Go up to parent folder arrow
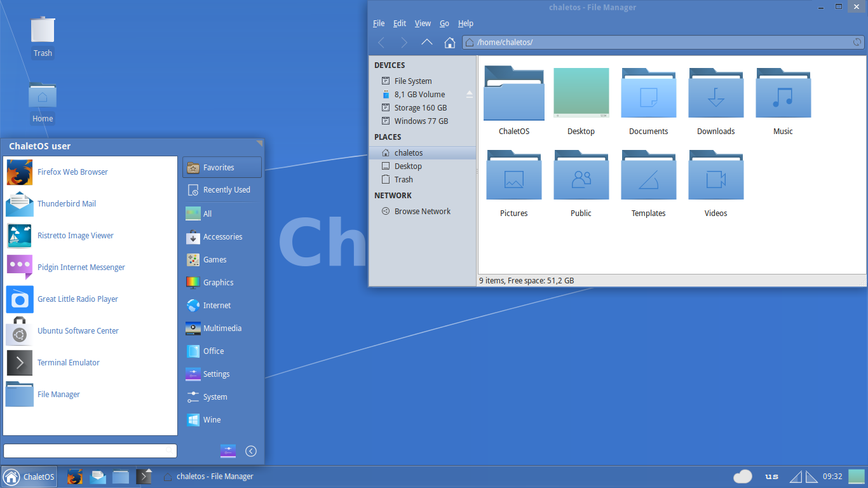 [427, 43]
